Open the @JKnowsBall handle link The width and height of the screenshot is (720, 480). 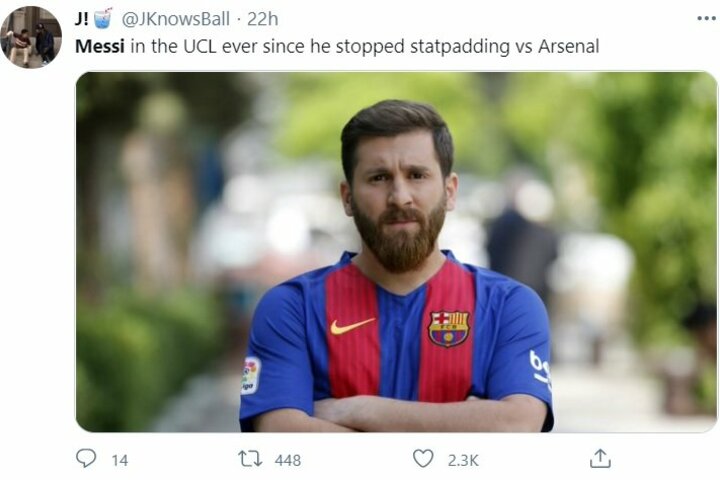pyautogui.click(x=177, y=19)
